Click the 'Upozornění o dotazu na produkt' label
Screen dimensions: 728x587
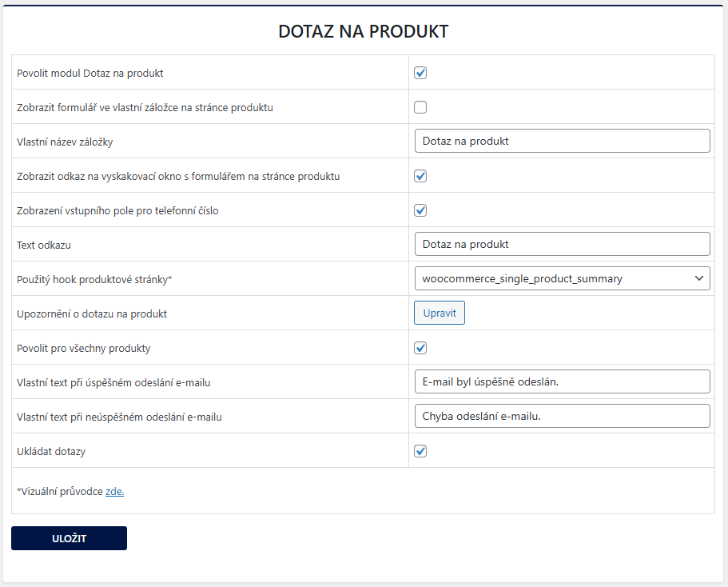pos(92,313)
